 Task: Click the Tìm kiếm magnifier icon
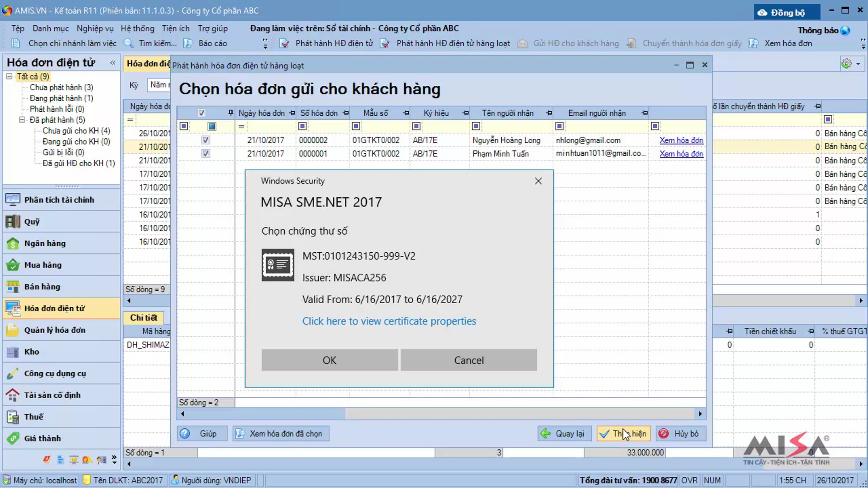tap(128, 43)
